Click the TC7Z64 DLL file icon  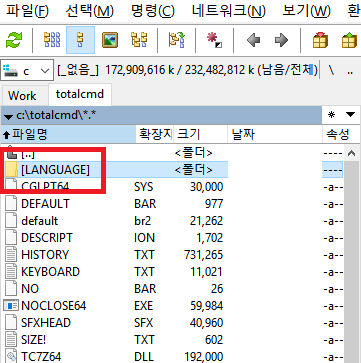tap(11, 356)
